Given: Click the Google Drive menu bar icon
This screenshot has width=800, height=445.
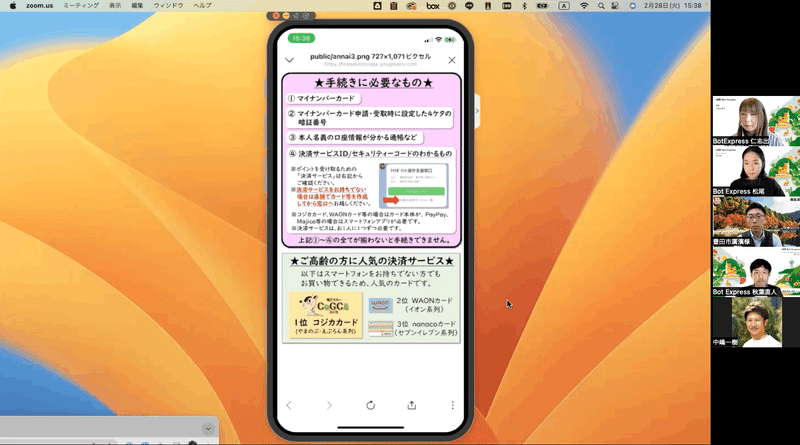Looking at the screenshot, I should click(378, 6).
